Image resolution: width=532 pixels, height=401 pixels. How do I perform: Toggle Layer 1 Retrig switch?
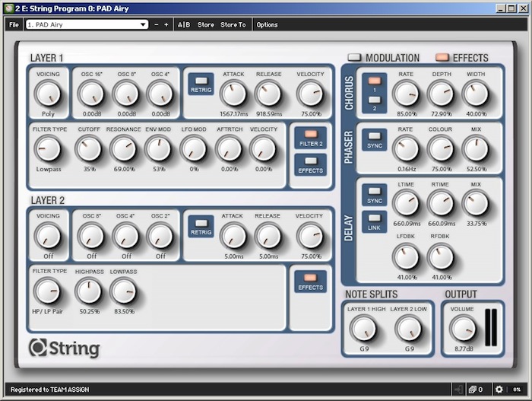point(201,79)
